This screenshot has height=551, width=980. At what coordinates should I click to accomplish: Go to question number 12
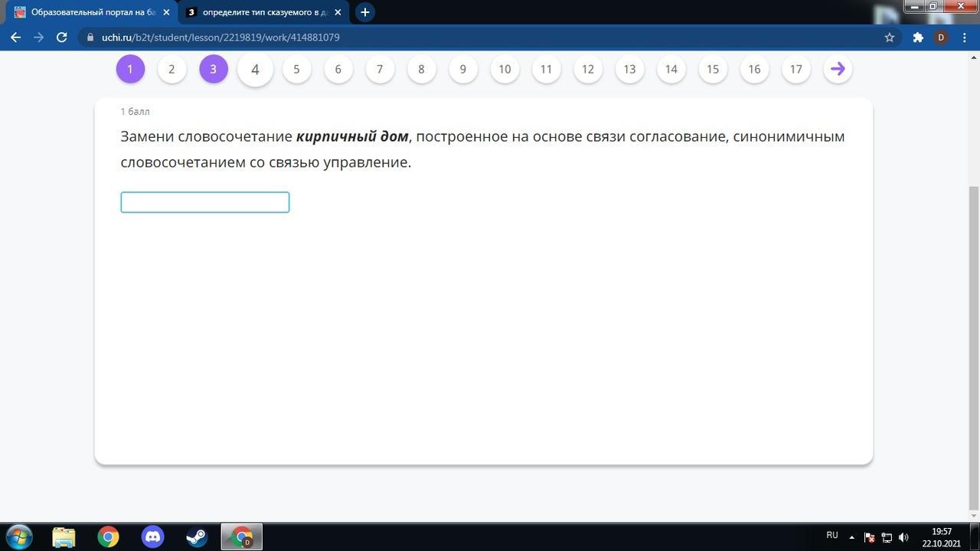click(588, 69)
